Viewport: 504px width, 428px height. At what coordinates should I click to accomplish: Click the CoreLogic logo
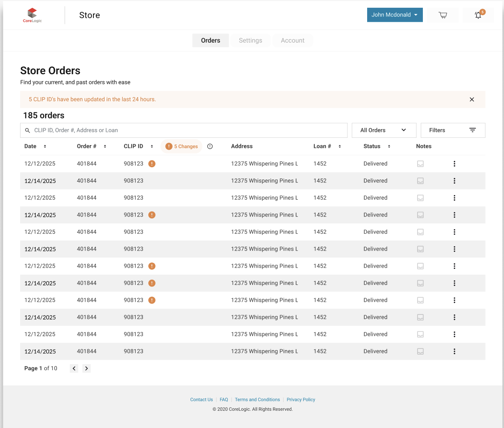pyautogui.click(x=32, y=15)
